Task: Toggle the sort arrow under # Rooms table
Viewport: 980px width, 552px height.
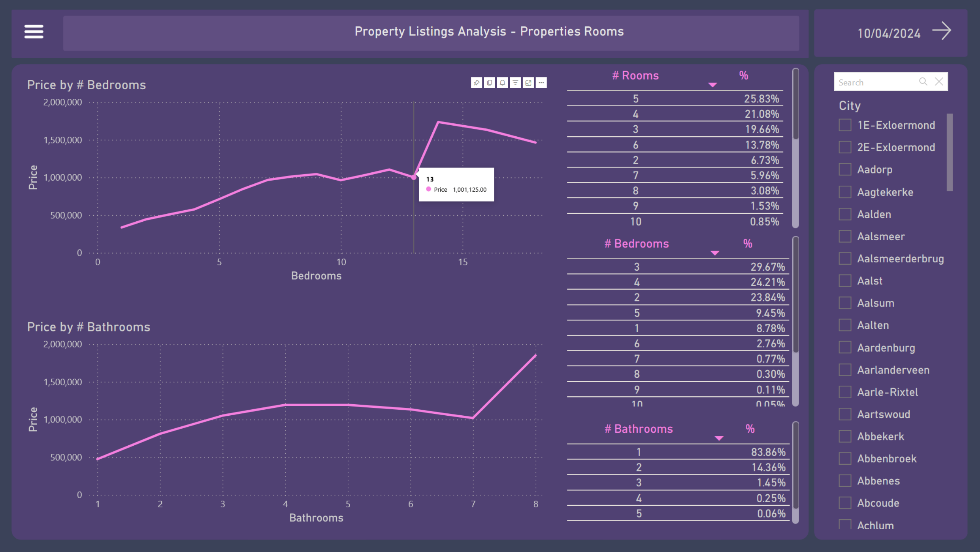Action: pyautogui.click(x=712, y=85)
